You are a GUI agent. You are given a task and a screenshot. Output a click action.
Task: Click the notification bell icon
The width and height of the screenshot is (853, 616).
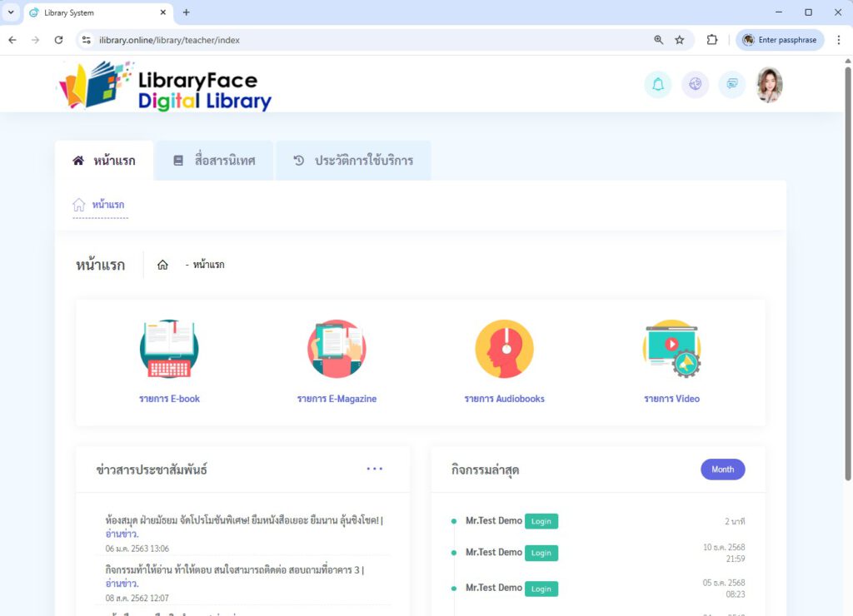[x=658, y=84]
